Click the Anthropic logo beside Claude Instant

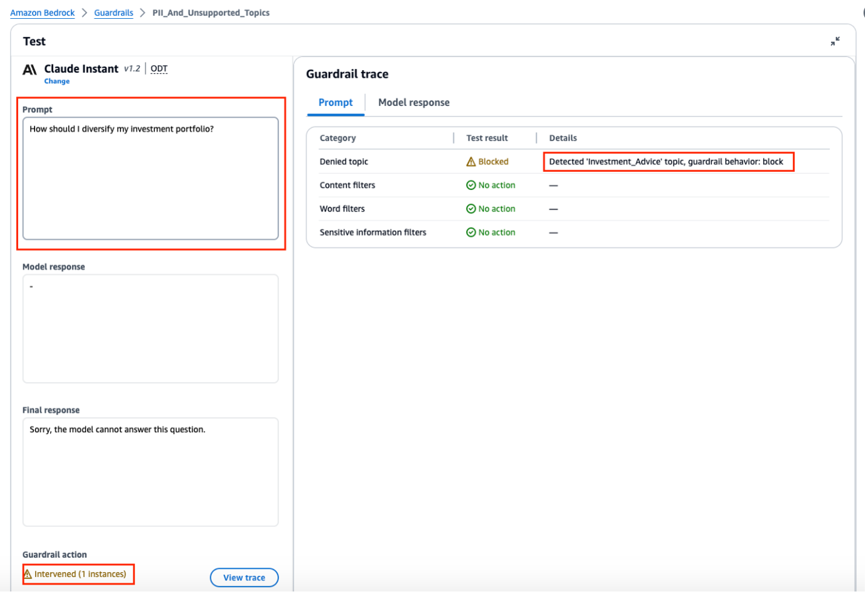click(29, 70)
